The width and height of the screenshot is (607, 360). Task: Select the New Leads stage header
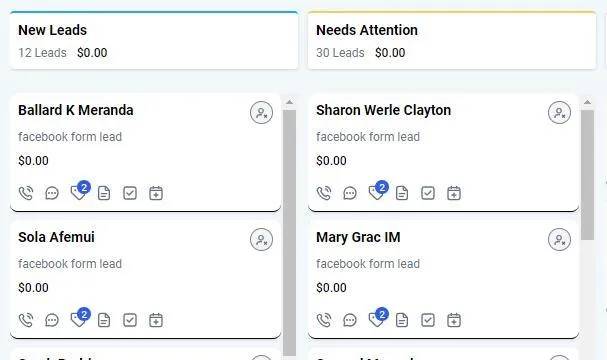click(x=154, y=41)
